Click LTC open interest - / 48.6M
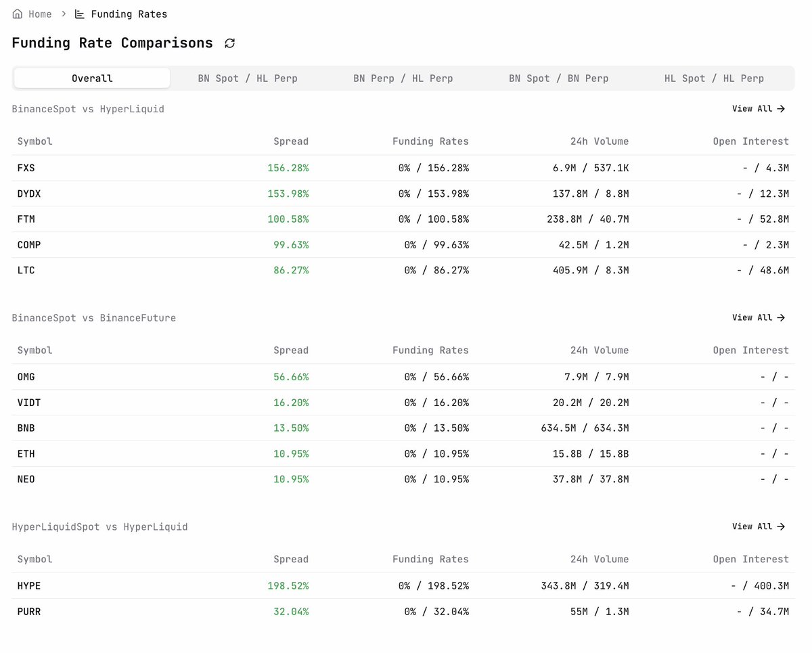The width and height of the screenshot is (812, 653). (763, 270)
